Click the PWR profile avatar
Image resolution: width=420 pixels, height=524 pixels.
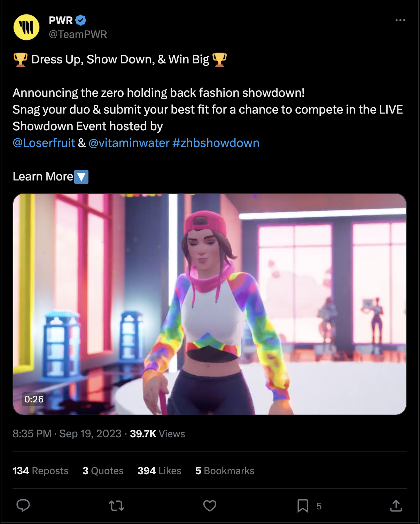pyautogui.click(x=26, y=27)
